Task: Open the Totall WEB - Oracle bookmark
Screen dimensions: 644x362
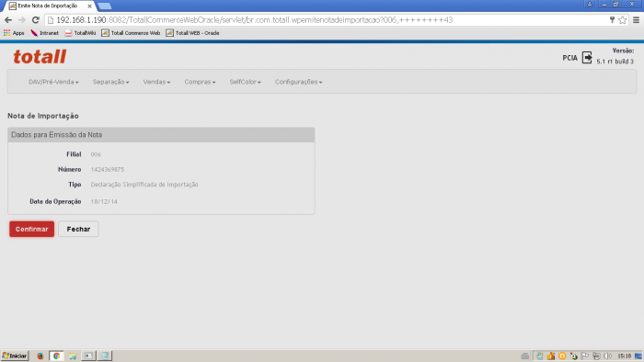Action: pyautogui.click(x=192, y=33)
